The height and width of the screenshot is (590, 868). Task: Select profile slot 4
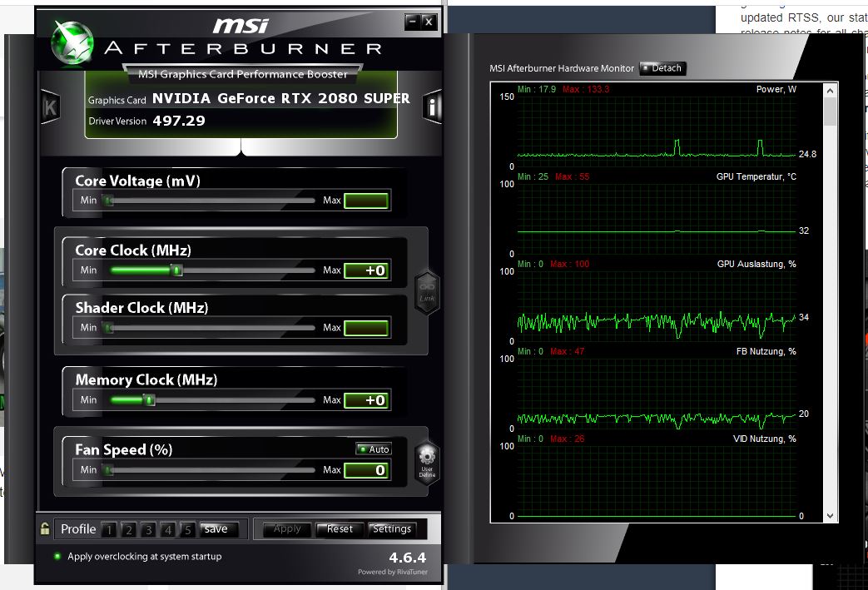168,530
